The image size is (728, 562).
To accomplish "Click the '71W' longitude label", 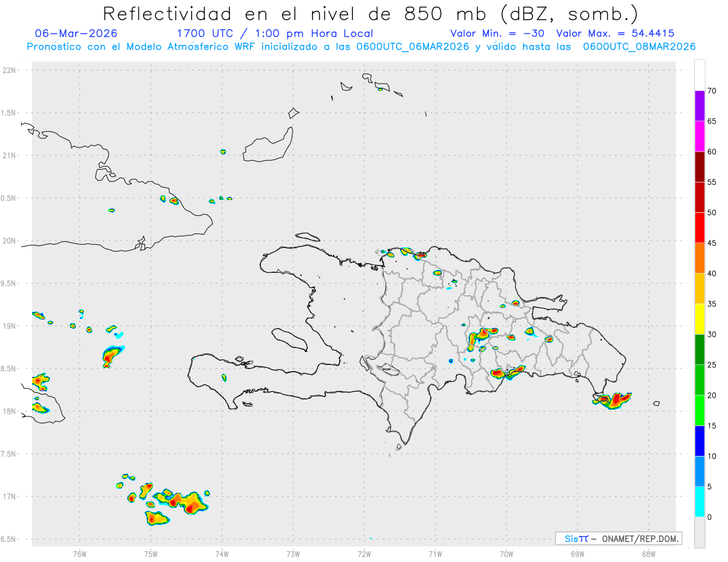I will 435,554.
